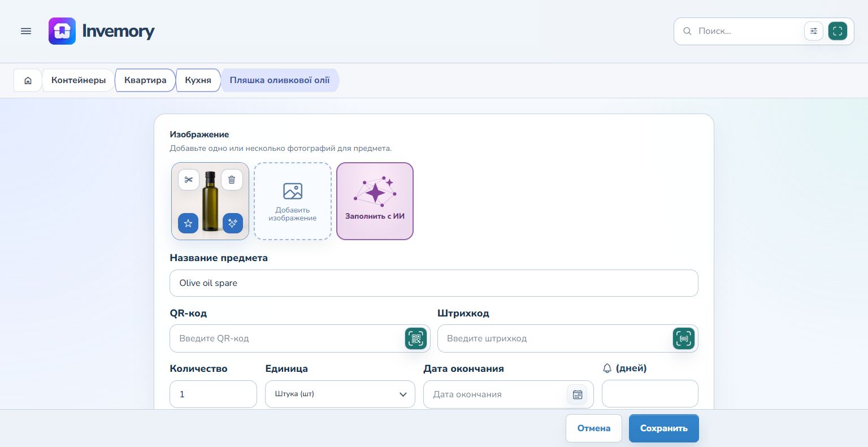Scan a barcode using the barcode icon
The height and width of the screenshot is (447, 868).
pyautogui.click(x=684, y=338)
